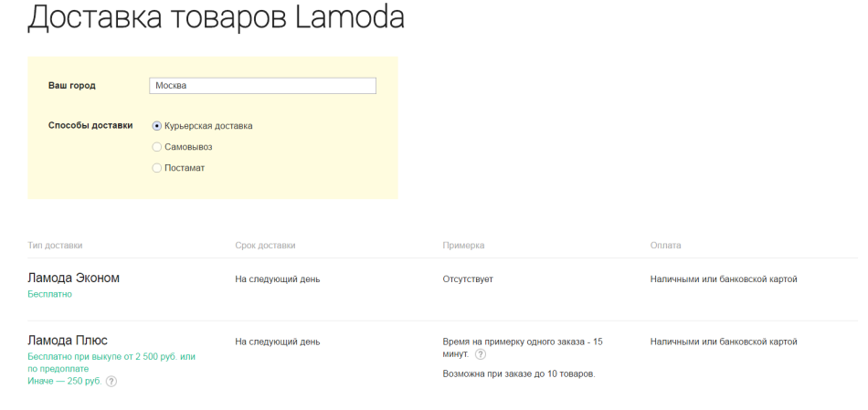Click green Бесплатно label under Ламода Эконом
The height and width of the screenshot is (410, 868).
(x=50, y=294)
